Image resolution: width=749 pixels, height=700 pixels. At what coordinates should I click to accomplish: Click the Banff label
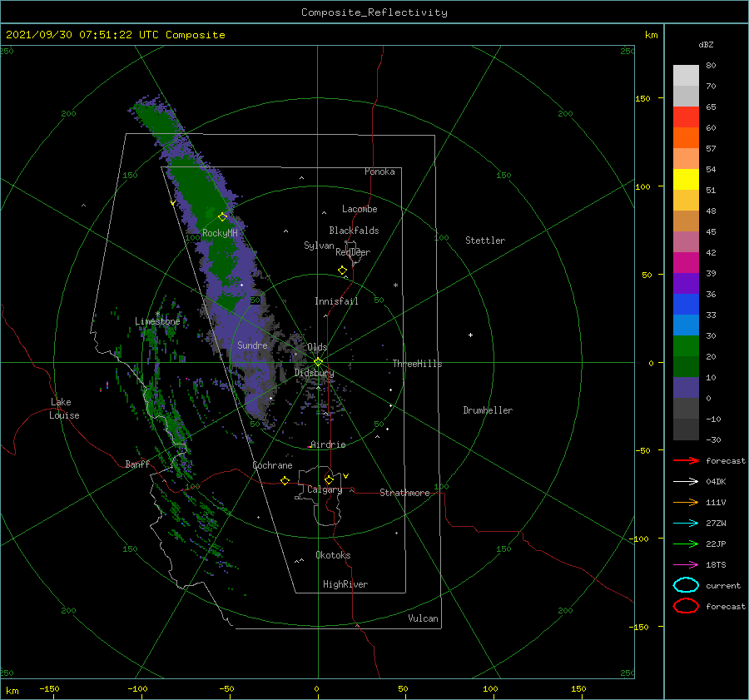(x=137, y=464)
